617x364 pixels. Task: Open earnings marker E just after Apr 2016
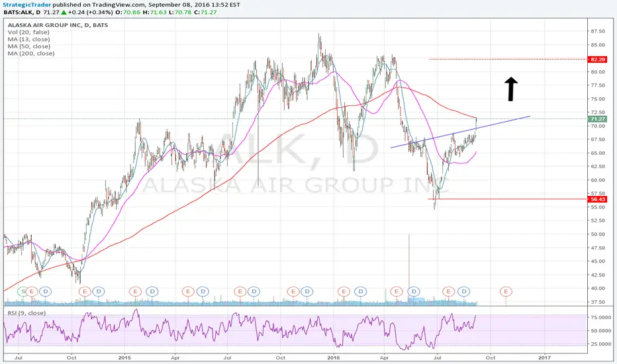[x=397, y=292]
